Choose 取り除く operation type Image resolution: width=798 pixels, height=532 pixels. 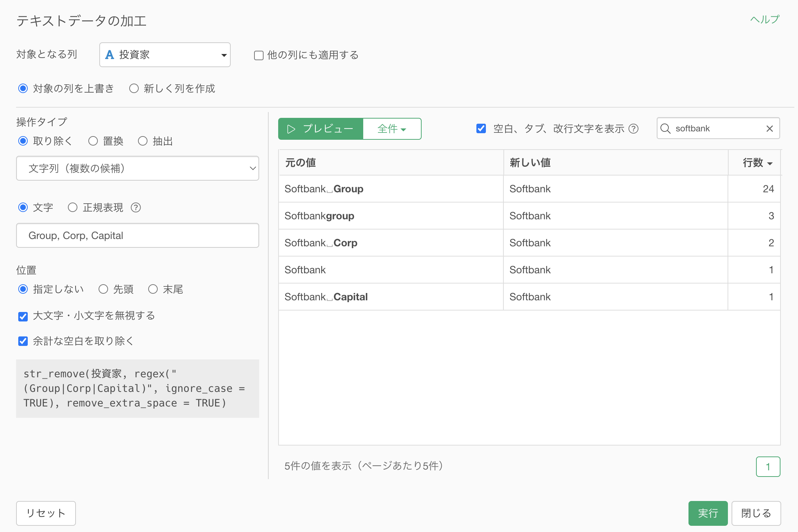pyautogui.click(x=23, y=141)
